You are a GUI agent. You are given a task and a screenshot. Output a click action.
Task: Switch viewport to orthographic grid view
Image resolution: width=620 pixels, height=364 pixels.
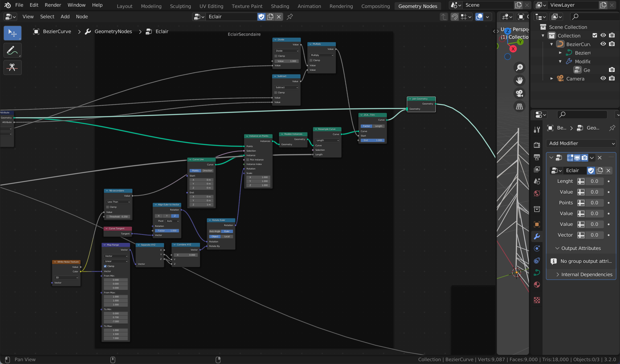coord(519,107)
